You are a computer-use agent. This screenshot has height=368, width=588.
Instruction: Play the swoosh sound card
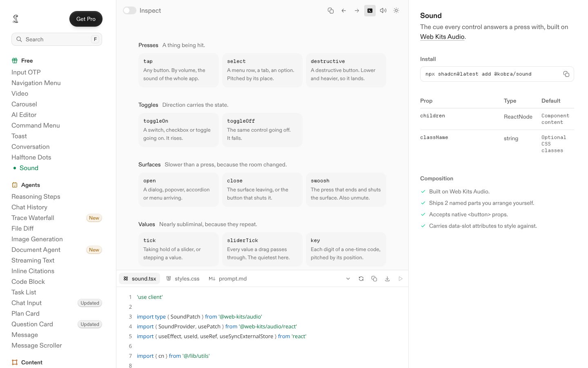(346, 189)
